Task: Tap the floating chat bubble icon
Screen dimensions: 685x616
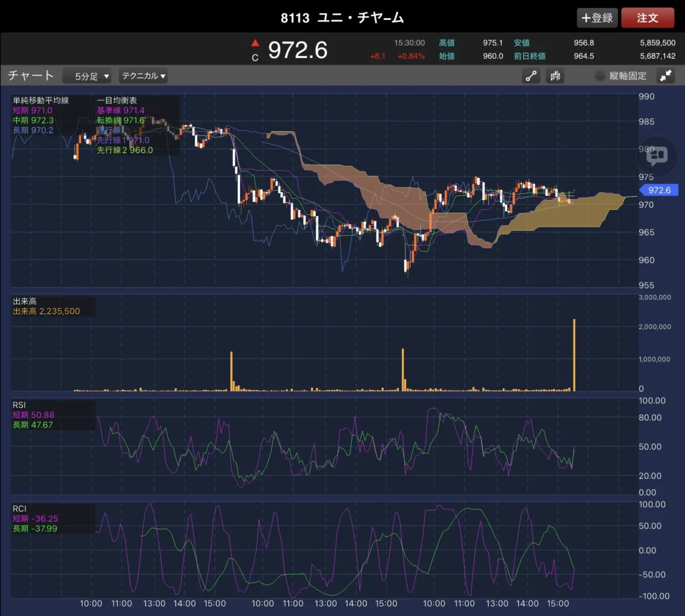Action: pyautogui.click(x=657, y=155)
